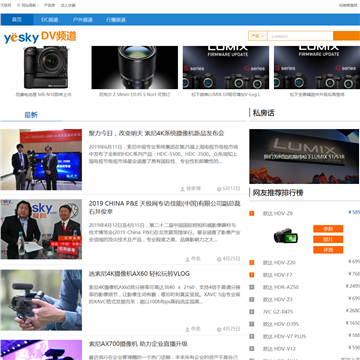Screen dimensions: 360x360
Task: Click the LUMIX S1/S1R banner image
Action: [304, 156]
